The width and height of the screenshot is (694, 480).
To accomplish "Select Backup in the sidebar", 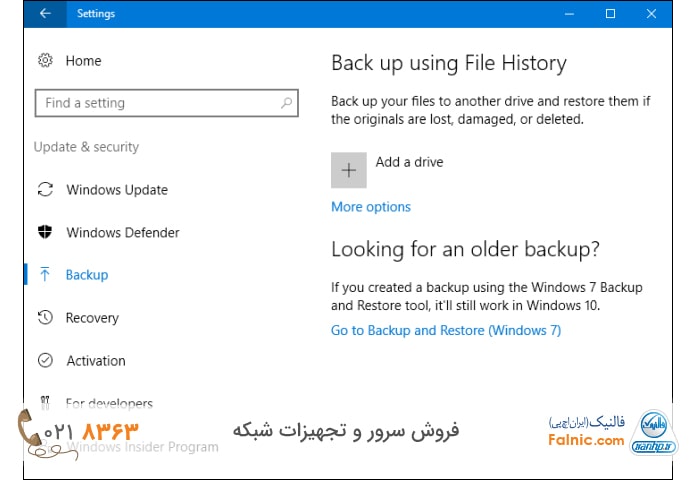I will (x=87, y=275).
